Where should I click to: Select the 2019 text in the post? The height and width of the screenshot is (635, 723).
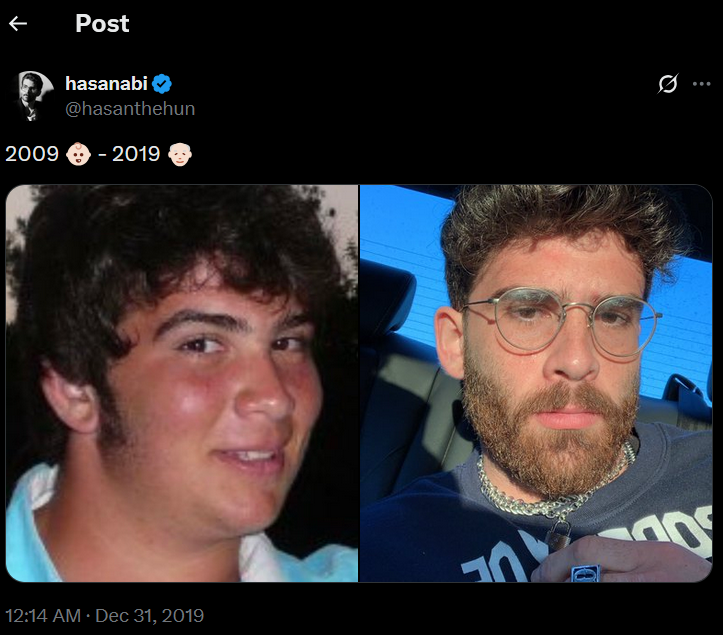click(x=136, y=154)
